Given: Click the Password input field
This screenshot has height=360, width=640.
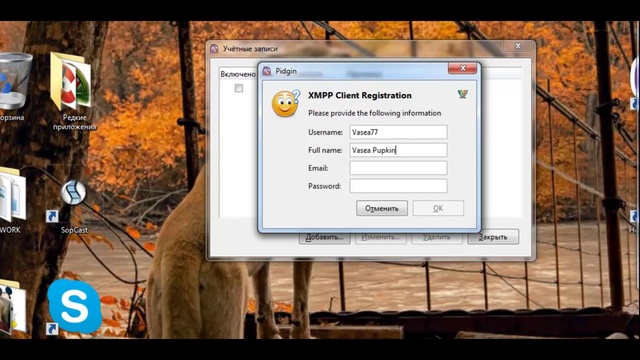Looking at the screenshot, I should click(x=398, y=186).
